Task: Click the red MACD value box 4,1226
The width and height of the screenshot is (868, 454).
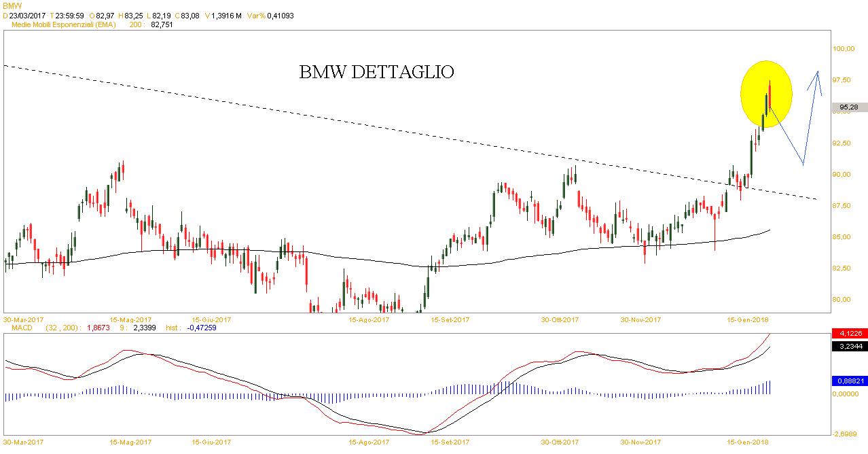Action: (x=848, y=334)
